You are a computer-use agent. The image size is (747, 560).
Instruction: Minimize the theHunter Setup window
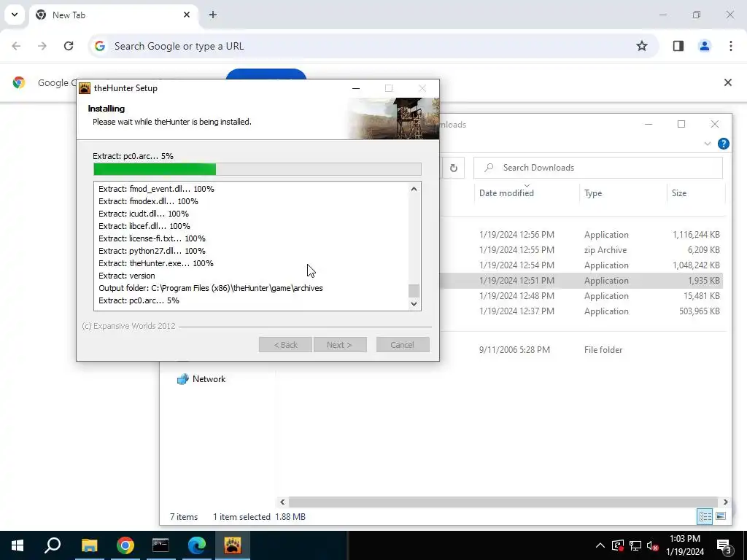(356, 88)
